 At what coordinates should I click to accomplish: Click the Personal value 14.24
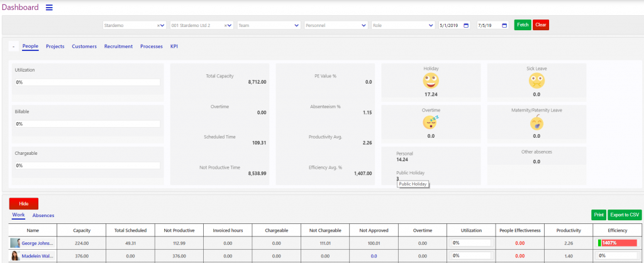402,159
